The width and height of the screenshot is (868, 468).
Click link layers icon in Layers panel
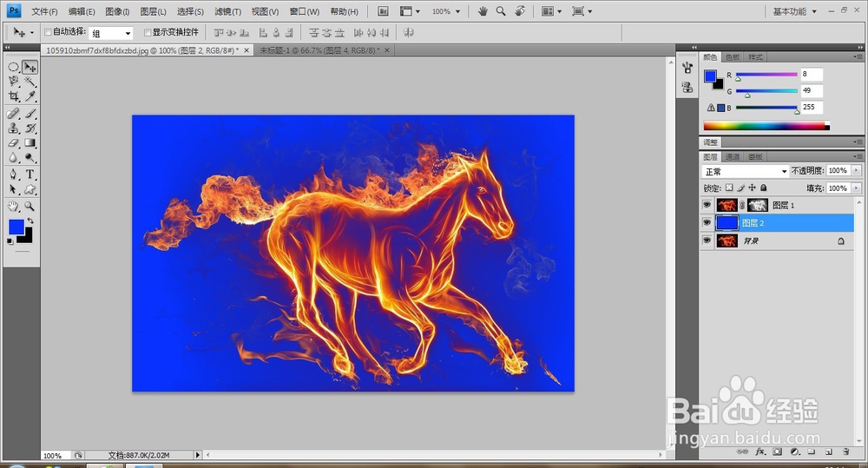click(x=742, y=452)
